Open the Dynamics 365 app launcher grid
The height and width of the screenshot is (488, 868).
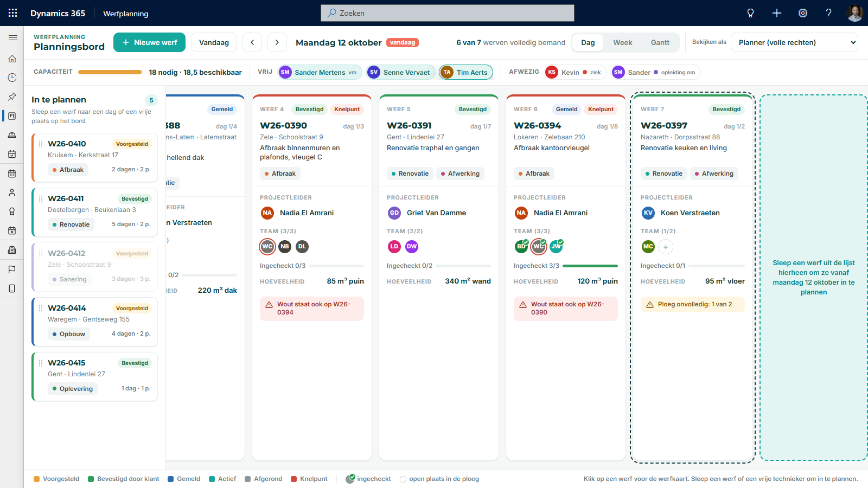(x=13, y=13)
